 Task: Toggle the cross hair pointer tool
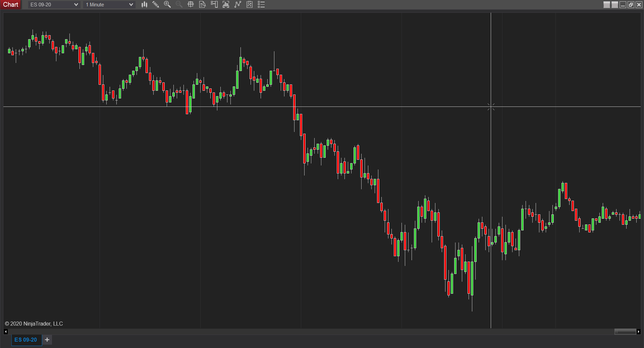(x=191, y=4)
